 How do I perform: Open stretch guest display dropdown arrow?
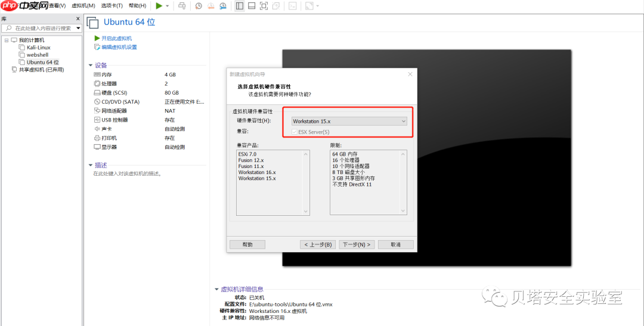pyautogui.click(x=317, y=6)
